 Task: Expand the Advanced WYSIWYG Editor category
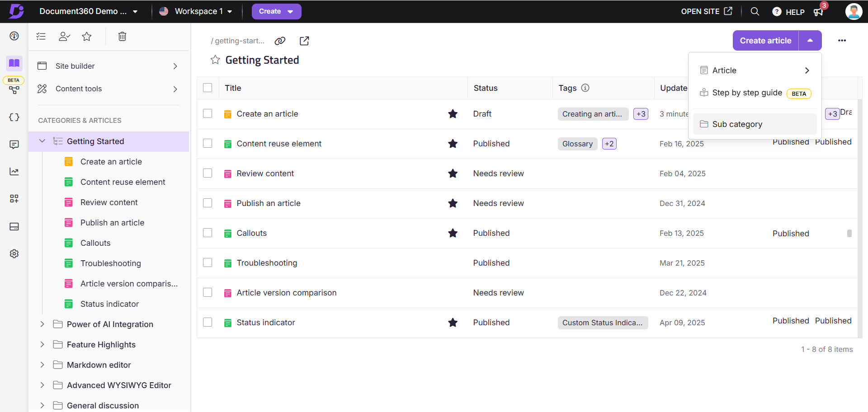(42, 385)
